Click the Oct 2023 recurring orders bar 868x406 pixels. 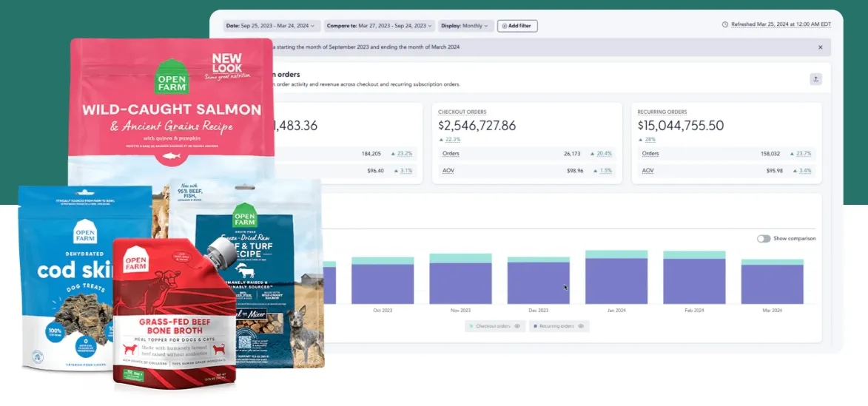(x=383, y=284)
